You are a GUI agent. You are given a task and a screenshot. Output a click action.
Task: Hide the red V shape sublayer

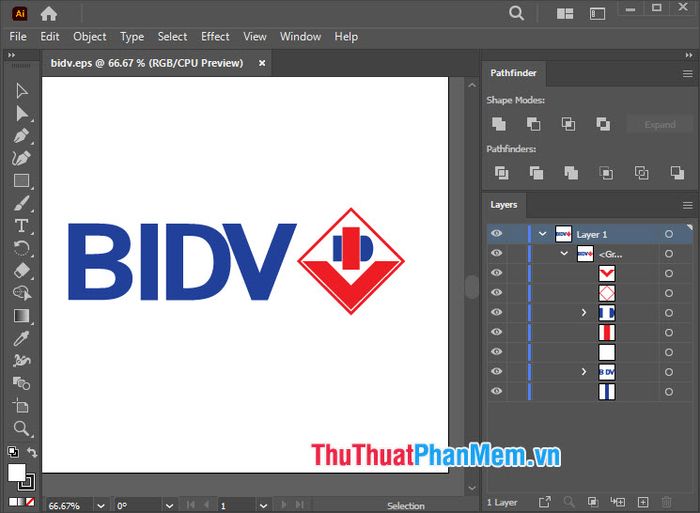coord(496,273)
